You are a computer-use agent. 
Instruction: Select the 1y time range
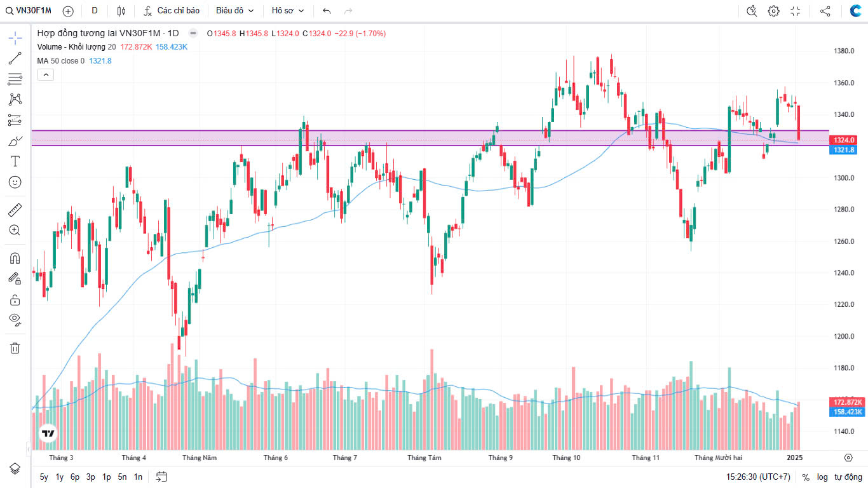60,477
